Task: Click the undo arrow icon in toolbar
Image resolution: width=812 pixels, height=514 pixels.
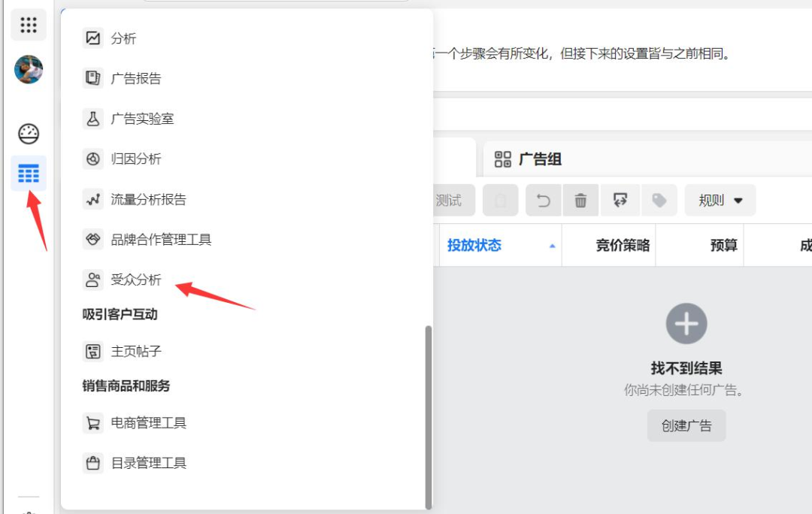Action: 543,200
